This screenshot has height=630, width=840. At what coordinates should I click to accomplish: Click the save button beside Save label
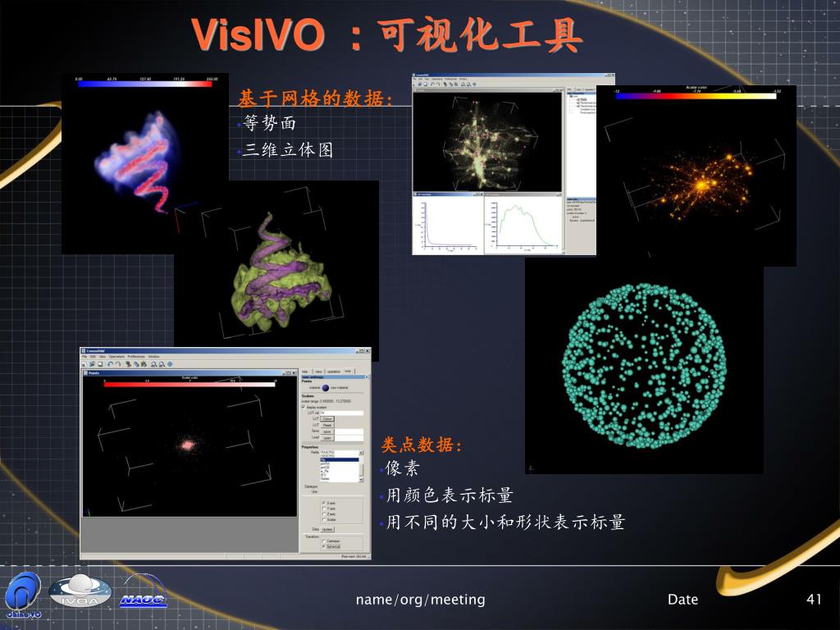coord(327,431)
